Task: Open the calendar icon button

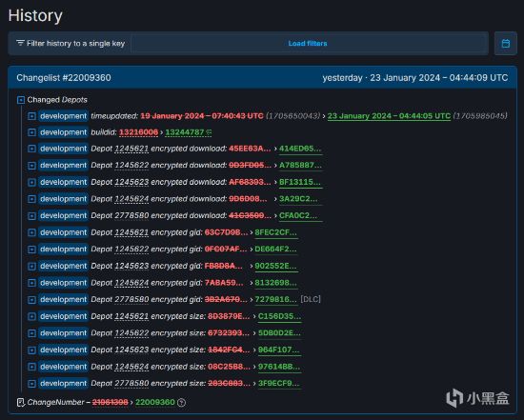Action: [x=505, y=44]
